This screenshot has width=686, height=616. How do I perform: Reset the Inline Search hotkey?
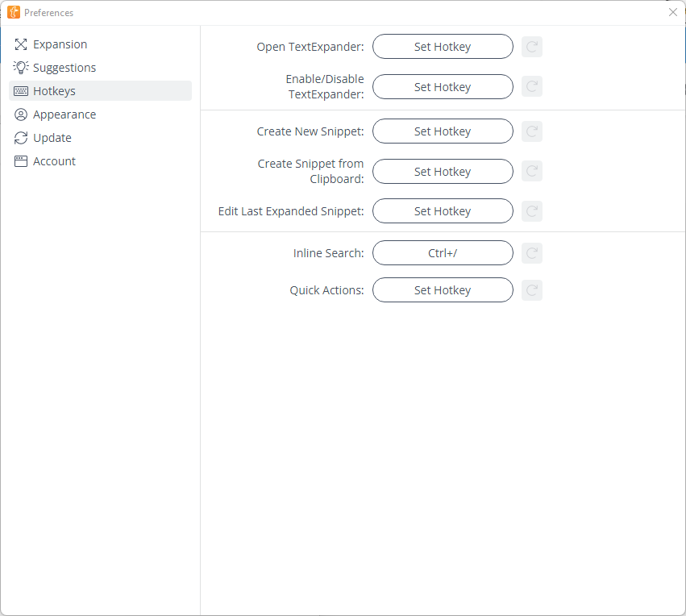531,253
